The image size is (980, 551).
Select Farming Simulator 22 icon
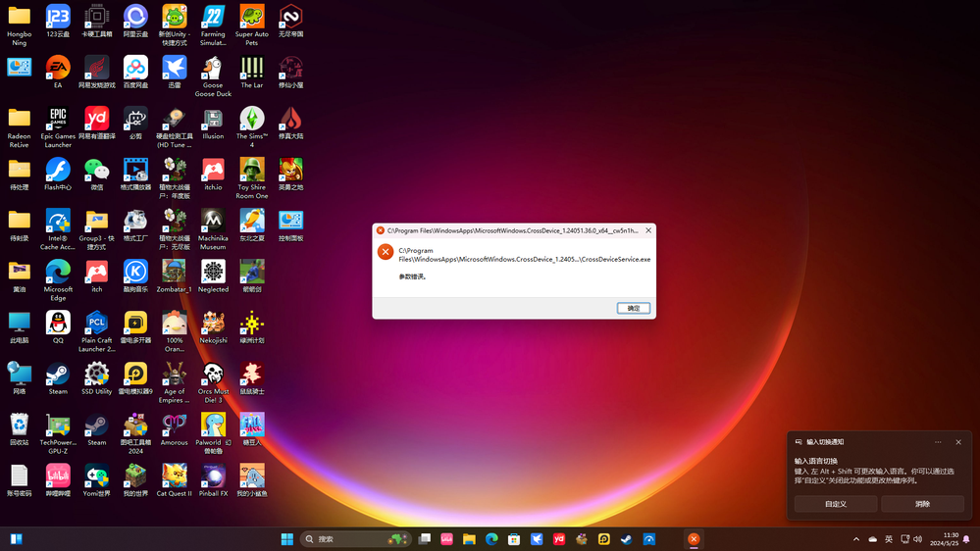click(x=213, y=26)
